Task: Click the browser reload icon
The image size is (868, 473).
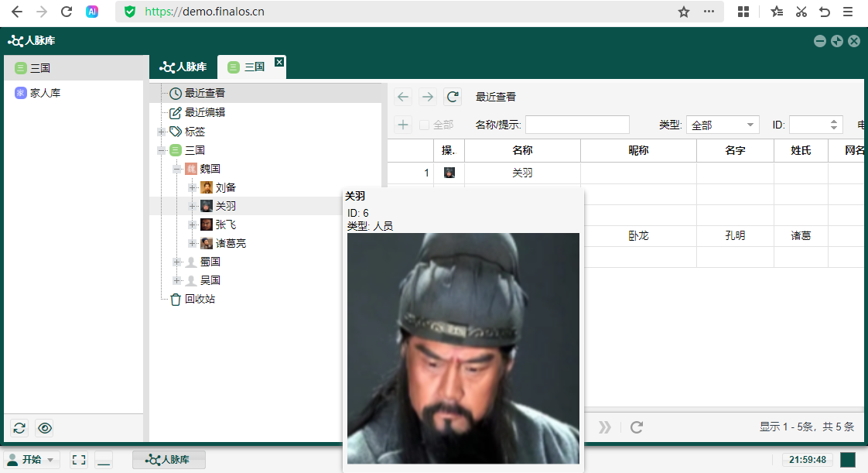Action: pos(67,12)
